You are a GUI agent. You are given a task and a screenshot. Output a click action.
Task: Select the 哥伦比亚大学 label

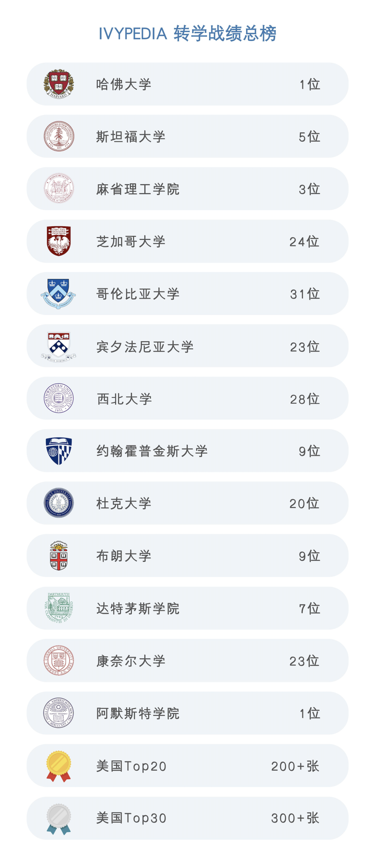138,294
